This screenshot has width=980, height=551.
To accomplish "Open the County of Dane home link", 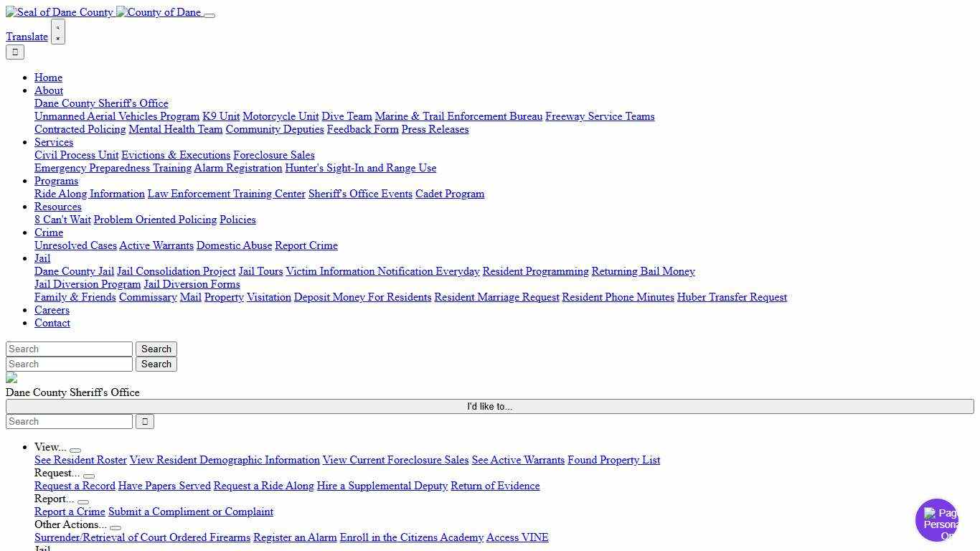I will (x=158, y=12).
